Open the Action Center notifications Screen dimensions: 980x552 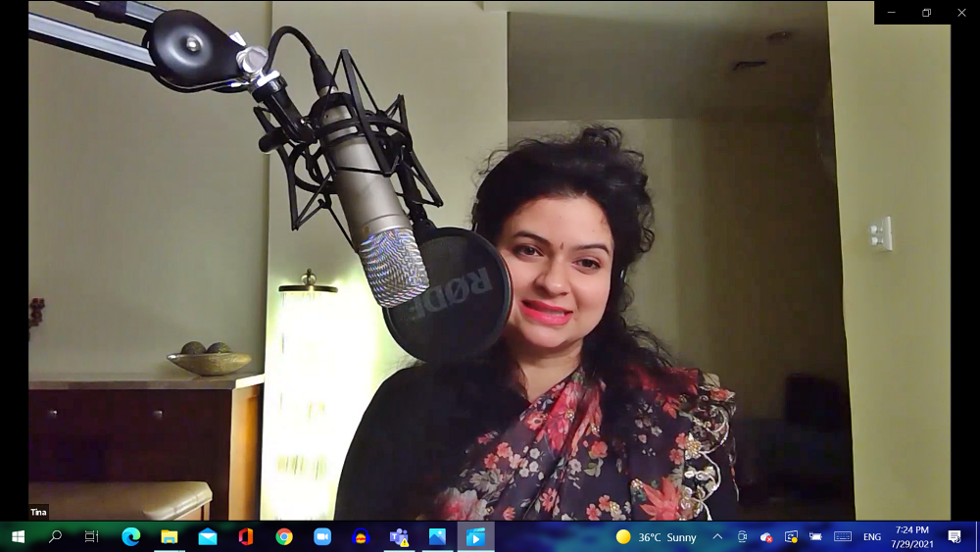pyautogui.click(x=955, y=536)
